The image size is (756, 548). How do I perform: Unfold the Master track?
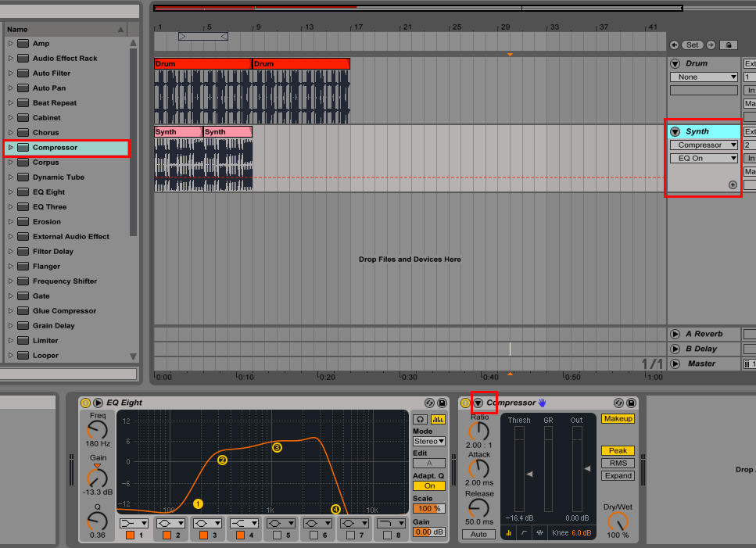click(x=675, y=364)
